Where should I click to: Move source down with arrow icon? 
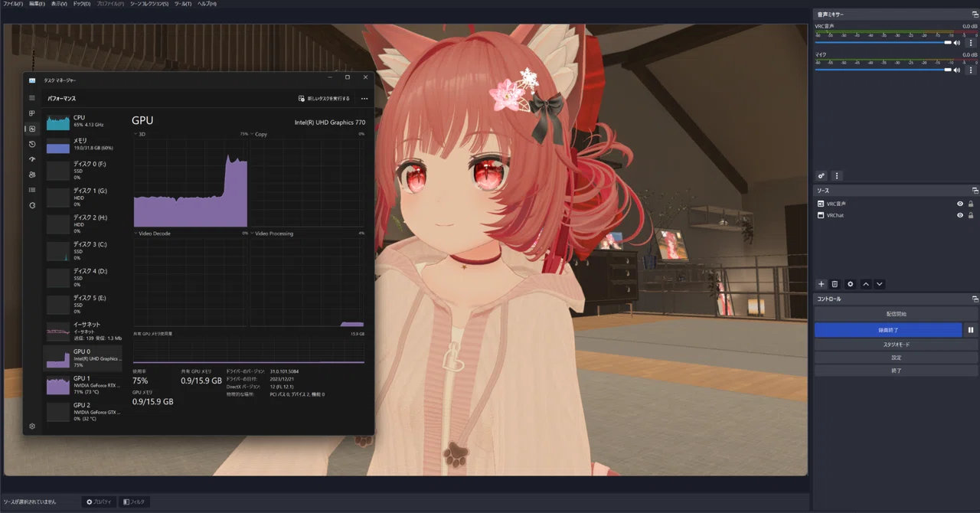coord(880,284)
